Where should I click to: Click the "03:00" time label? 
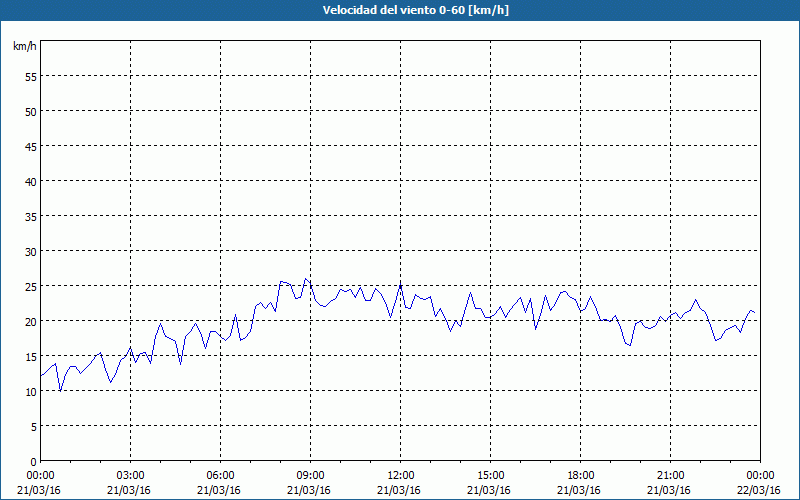[129, 477]
